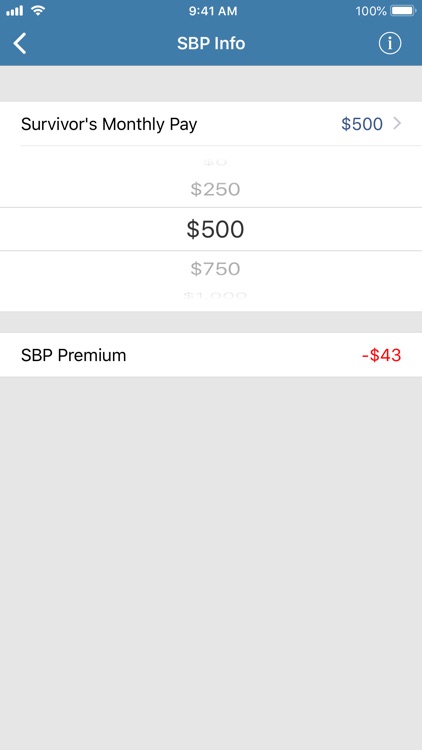Tap the SBP Info title
Viewport: 422px width, 750px height.
211,44
